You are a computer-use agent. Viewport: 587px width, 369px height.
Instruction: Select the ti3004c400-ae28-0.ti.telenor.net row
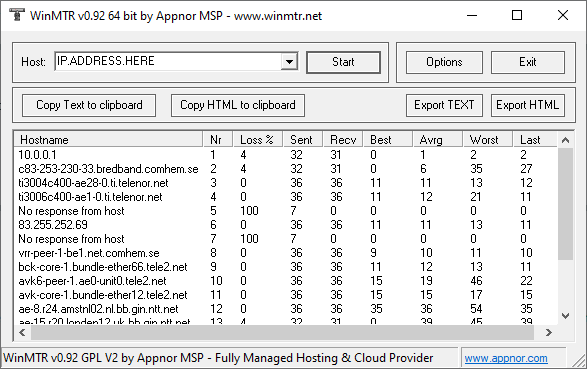click(x=286, y=183)
